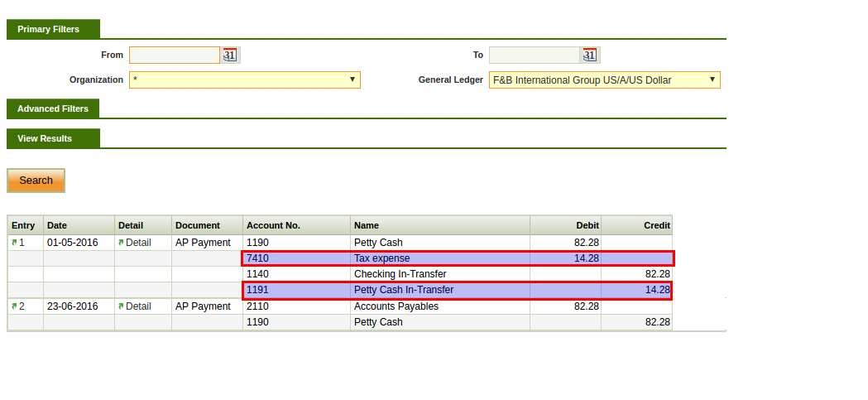The height and width of the screenshot is (400, 868).
Task: Click the arrow icon beside entry 1
Action: coord(14,243)
